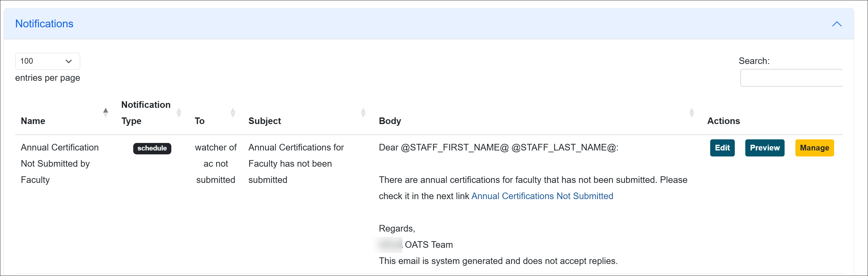Click the ascending sort arrow on Body column
Screen dimensions: 868x276
[x=692, y=110]
